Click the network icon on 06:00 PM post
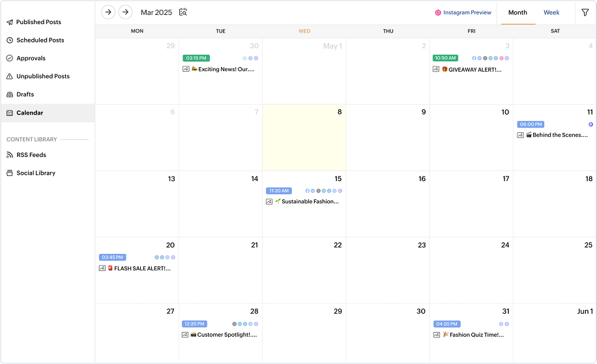 591,124
